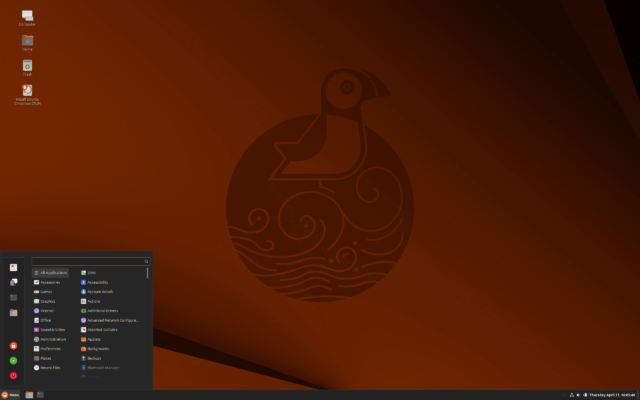Click the magnifier icon in search box
The image size is (640, 400).
(146, 261)
